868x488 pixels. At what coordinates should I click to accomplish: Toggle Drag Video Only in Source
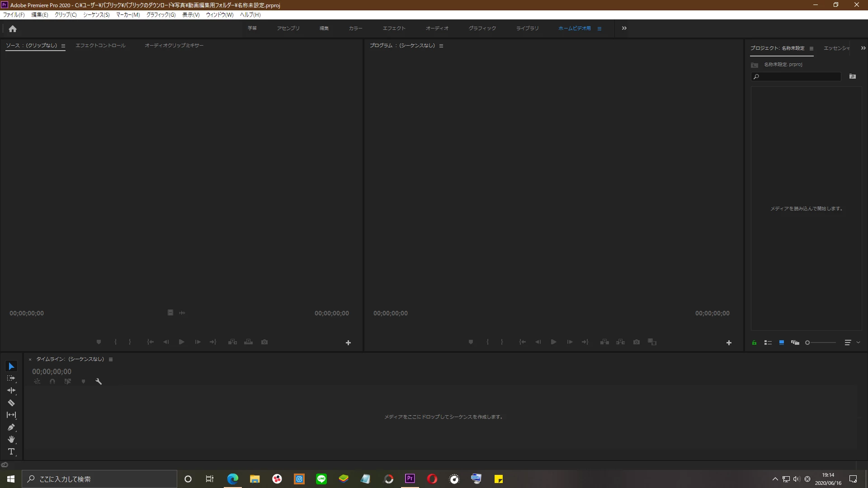[x=170, y=313]
